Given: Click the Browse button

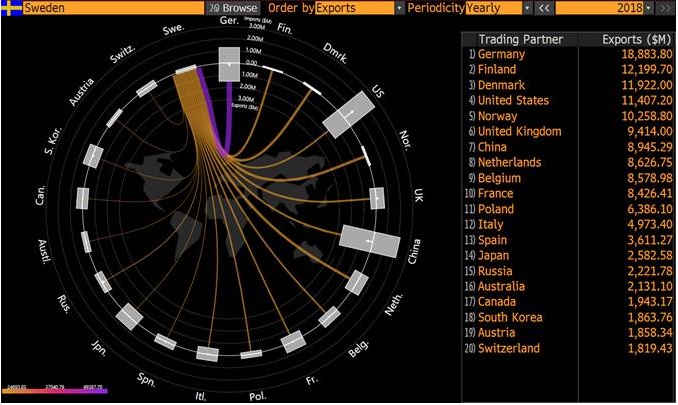Looking at the screenshot, I should coord(233,8).
